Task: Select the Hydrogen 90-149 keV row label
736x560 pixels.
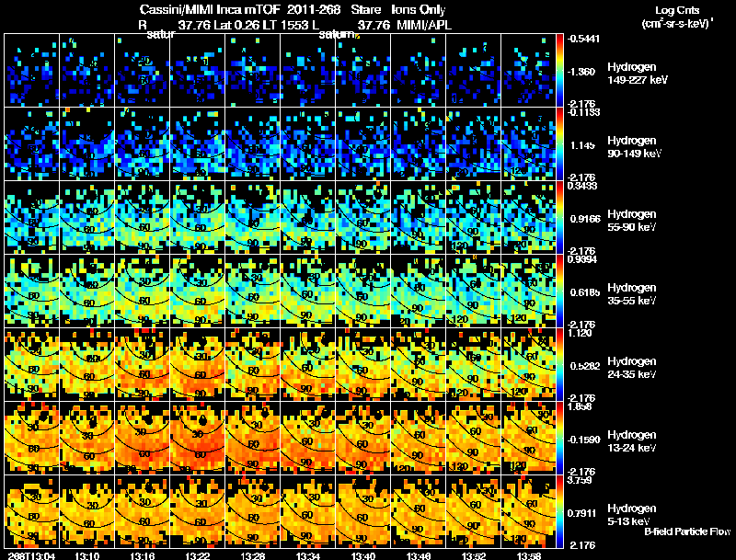Action: click(x=634, y=147)
